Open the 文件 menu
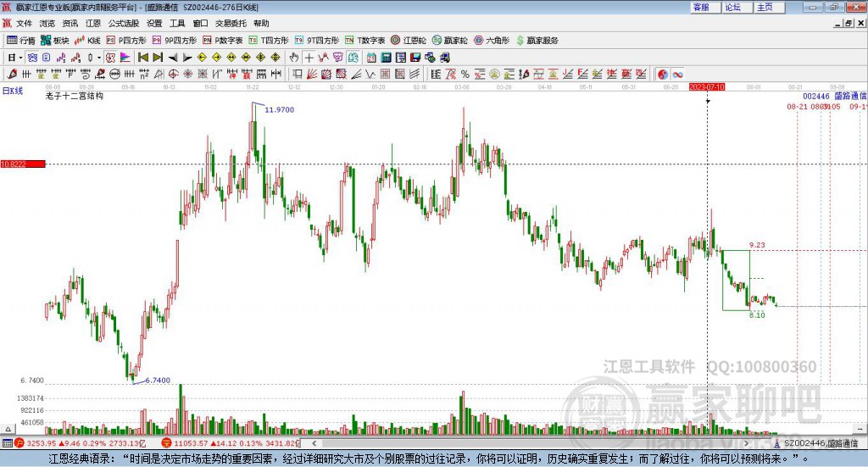Viewport: 868px width, 467px height. tap(24, 23)
